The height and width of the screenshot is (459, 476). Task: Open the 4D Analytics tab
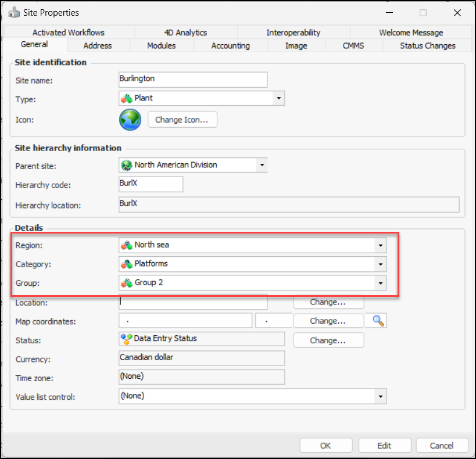[185, 33]
